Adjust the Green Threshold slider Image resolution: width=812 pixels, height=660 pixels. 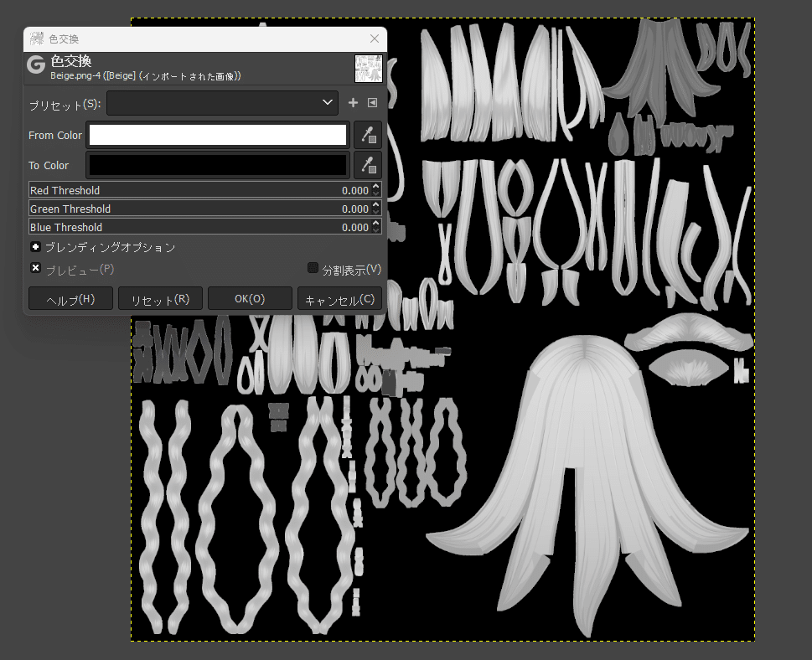click(199, 209)
